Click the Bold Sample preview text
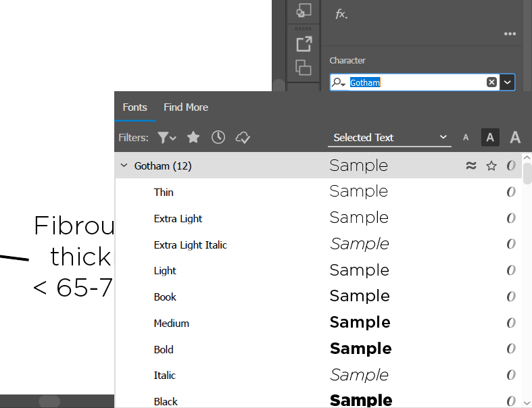The width and height of the screenshot is (532, 408). [361, 349]
